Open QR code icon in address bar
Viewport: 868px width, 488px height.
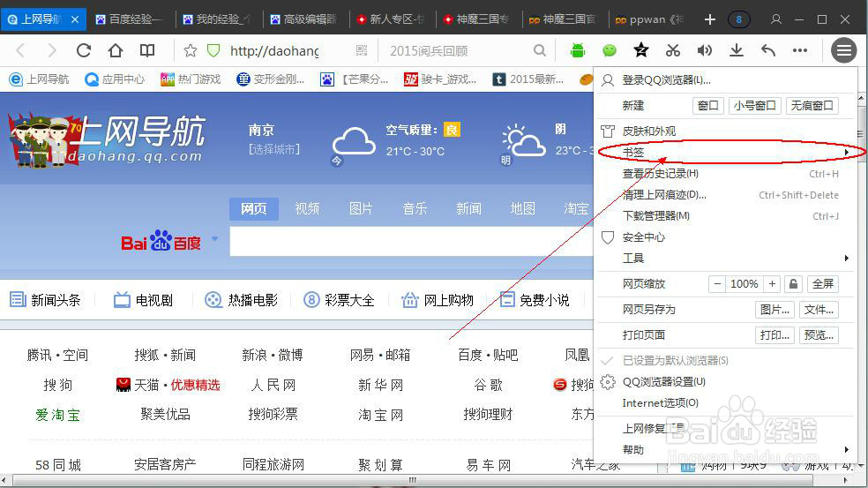pyautogui.click(x=362, y=51)
